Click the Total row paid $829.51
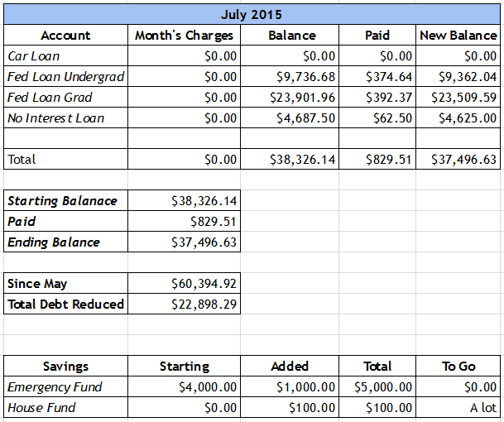The image size is (504, 422). pos(377,159)
